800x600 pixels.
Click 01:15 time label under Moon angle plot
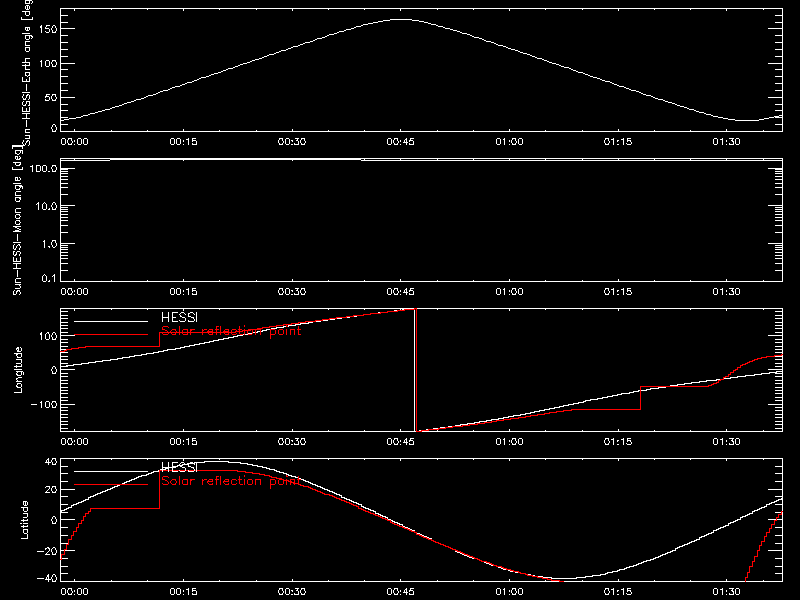tap(618, 291)
